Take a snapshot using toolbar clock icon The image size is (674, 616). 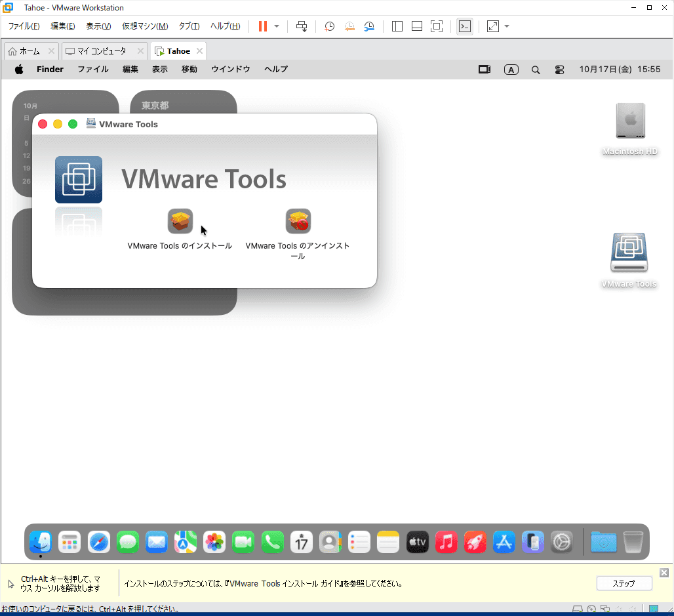pyautogui.click(x=330, y=26)
